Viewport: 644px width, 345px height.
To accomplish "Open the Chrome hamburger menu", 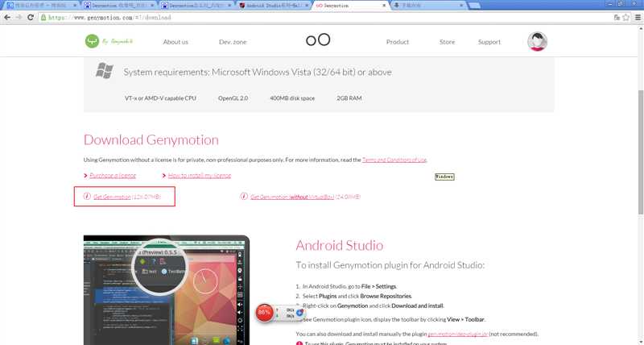I will tap(638, 17).
